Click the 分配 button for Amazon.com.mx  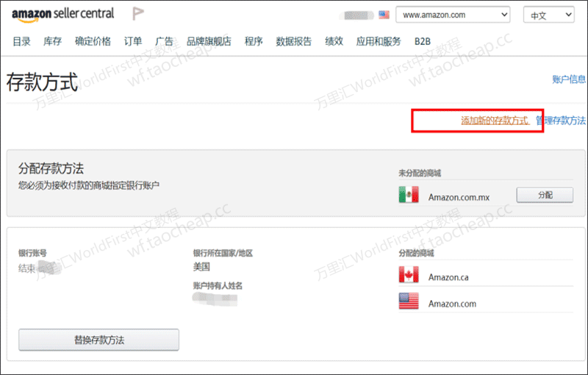click(545, 195)
